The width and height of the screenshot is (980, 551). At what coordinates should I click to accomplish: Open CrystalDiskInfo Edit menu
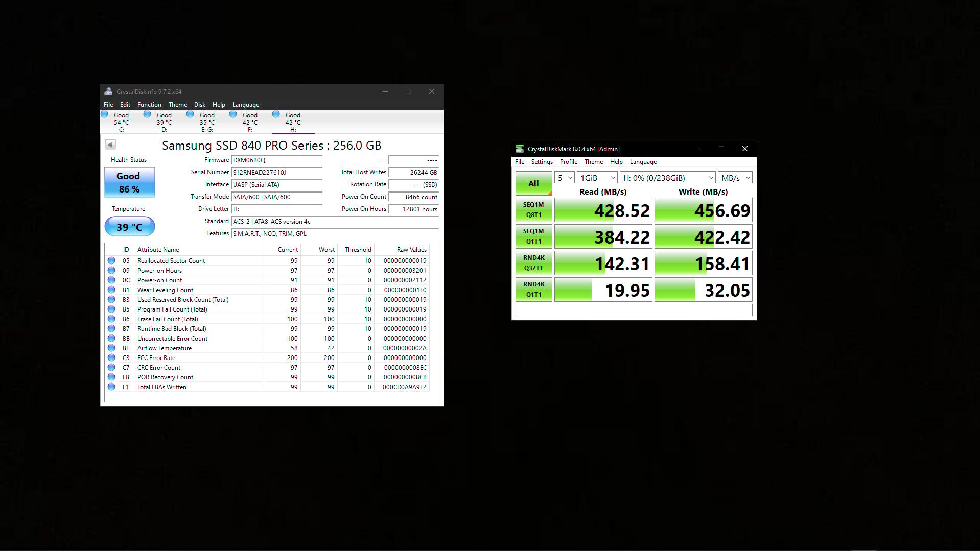pyautogui.click(x=125, y=104)
